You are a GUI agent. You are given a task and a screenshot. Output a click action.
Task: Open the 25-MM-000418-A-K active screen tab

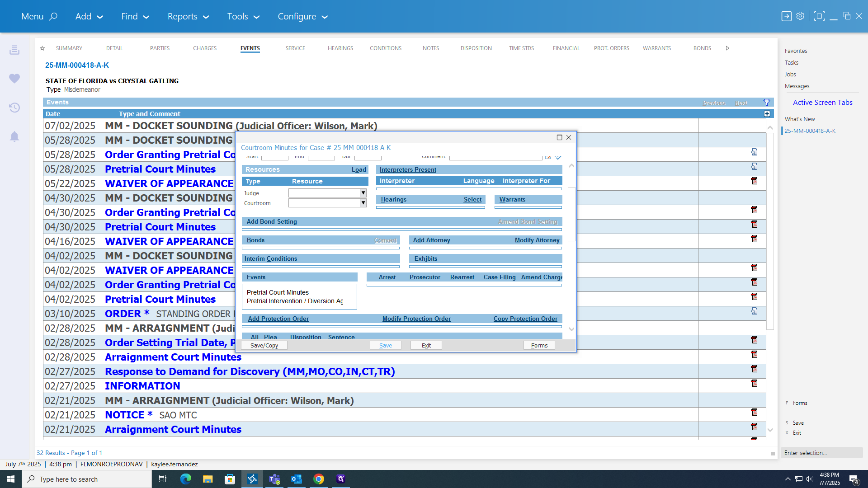(x=810, y=131)
